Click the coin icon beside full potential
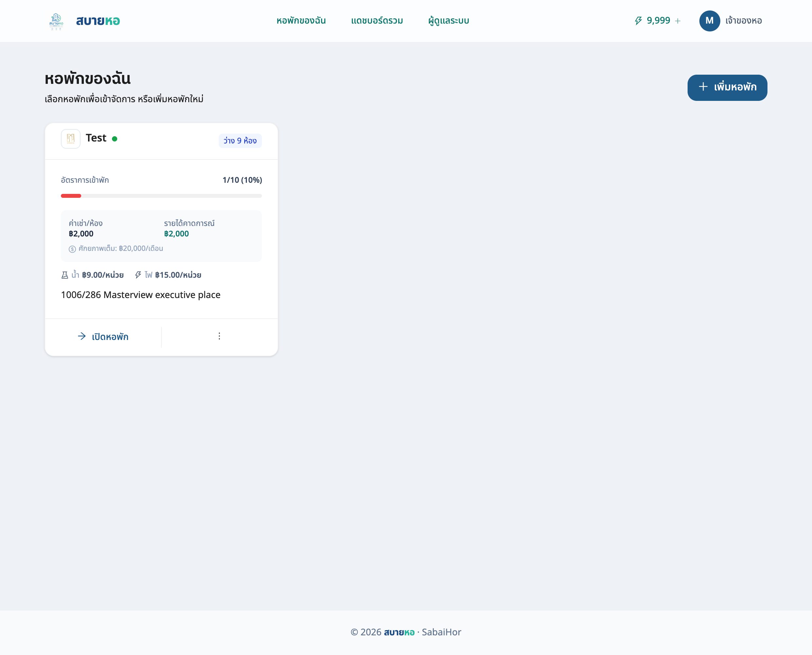 point(72,249)
